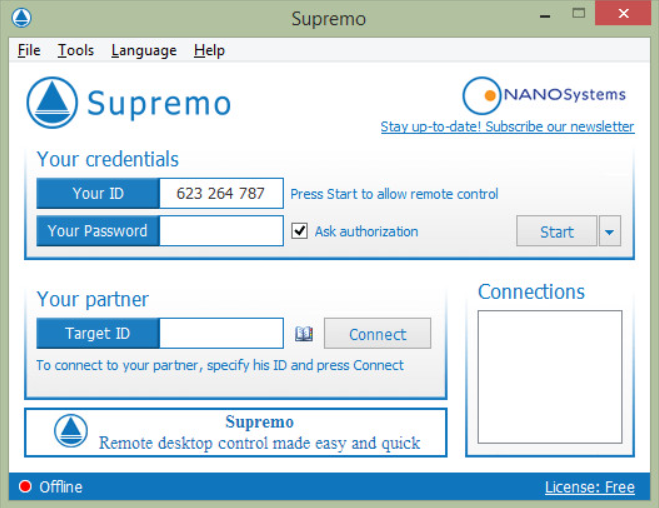Click the large Supremo logo

pos(52,103)
